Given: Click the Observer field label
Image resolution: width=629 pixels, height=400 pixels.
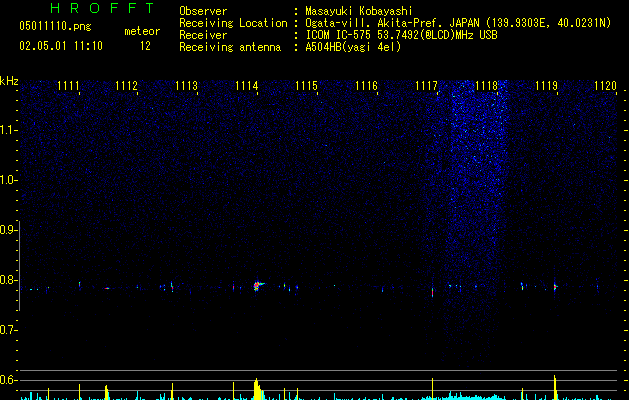Looking at the screenshot, I should coord(203,11).
